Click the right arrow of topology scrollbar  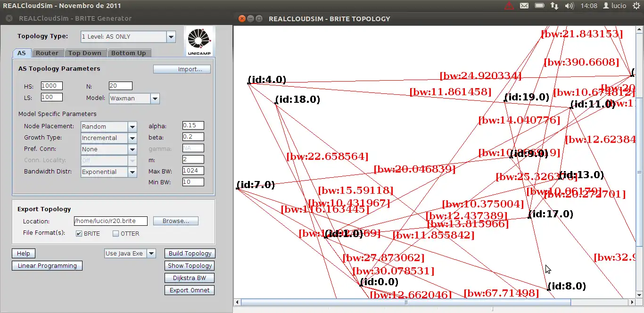click(x=632, y=302)
